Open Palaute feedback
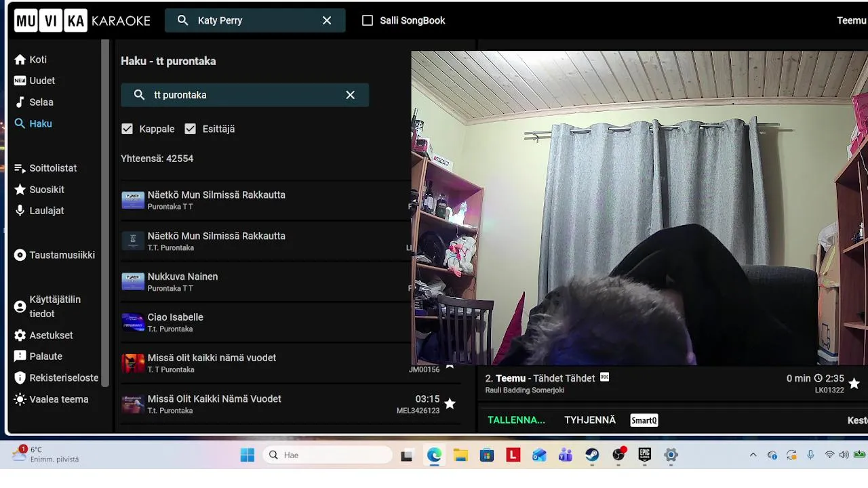Screen dimensions: 868x488 tap(38, 357)
